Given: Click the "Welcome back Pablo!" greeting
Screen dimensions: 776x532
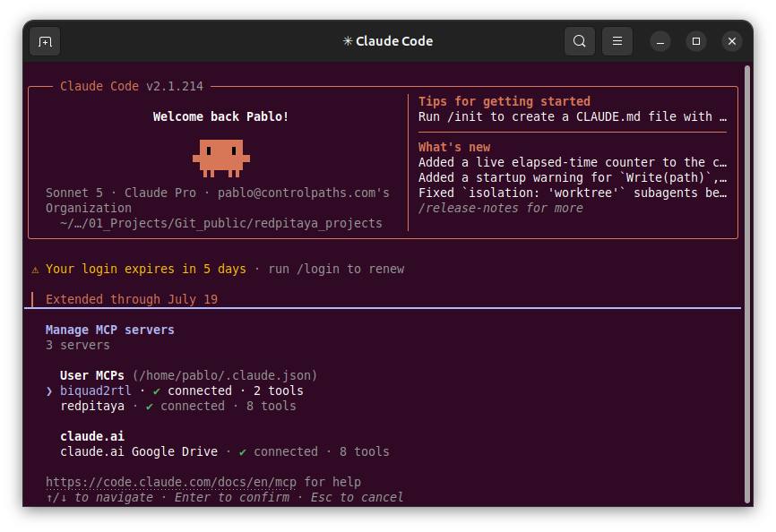Looking at the screenshot, I should [220, 116].
